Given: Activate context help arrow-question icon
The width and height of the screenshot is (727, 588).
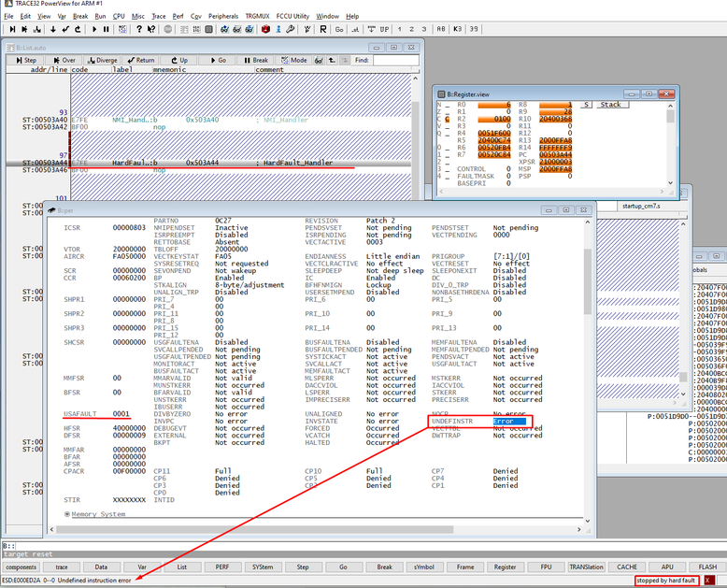Looking at the screenshot, I should (x=151, y=29).
